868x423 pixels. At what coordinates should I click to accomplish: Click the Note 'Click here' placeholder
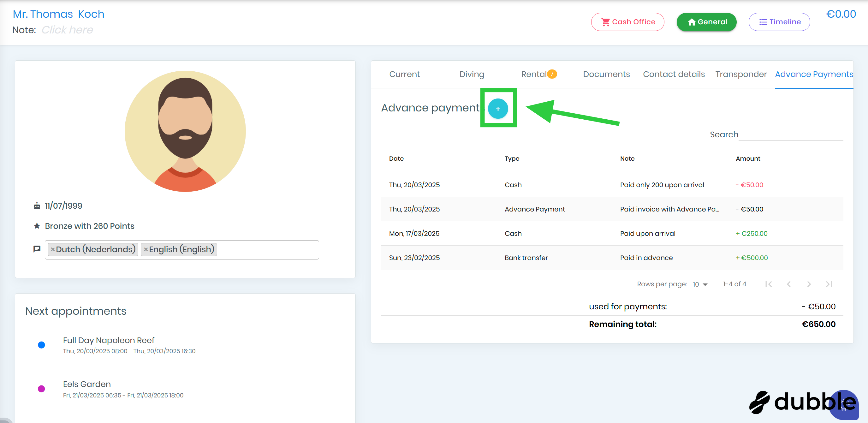tap(67, 30)
